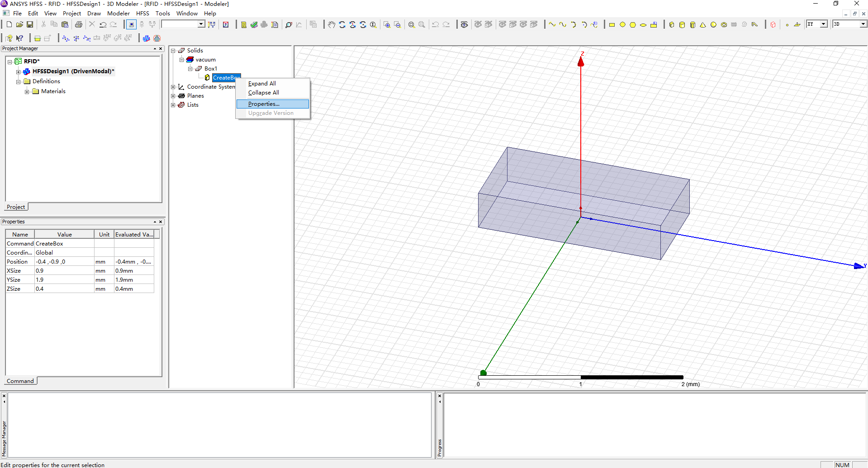The width and height of the screenshot is (868, 468).
Task: Toggle the highlighted selection mode toolbar button
Action: (131, 24)
